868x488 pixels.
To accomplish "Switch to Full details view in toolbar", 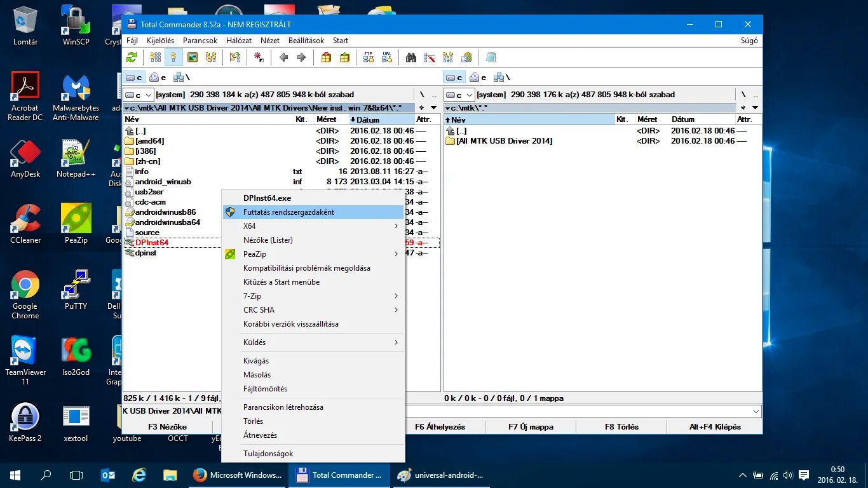I will (x=174, y=57).
